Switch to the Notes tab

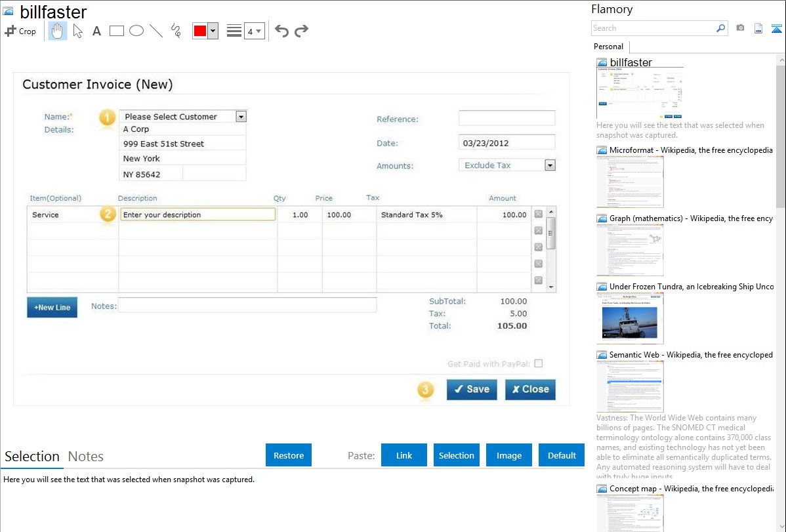point(86,457)
